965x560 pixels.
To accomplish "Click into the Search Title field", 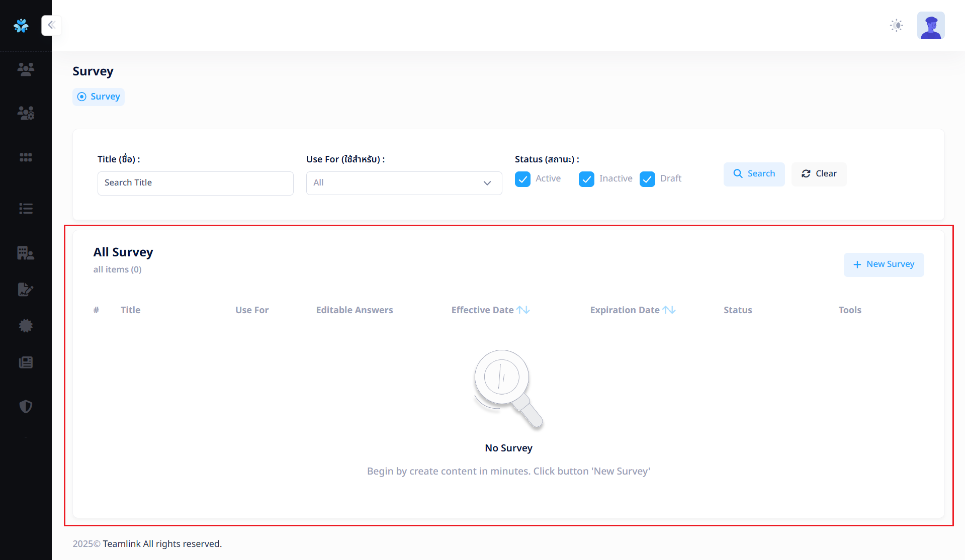I will (195, 183).
